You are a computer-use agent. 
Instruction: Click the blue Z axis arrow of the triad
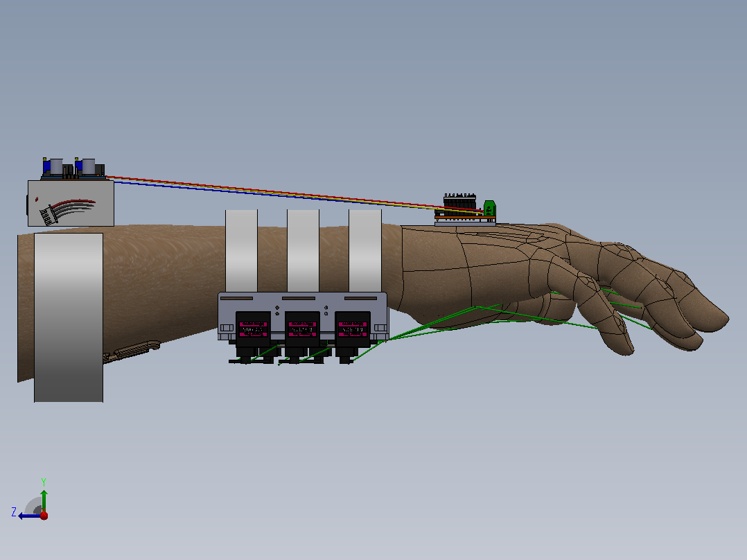[x=28, y=516]
